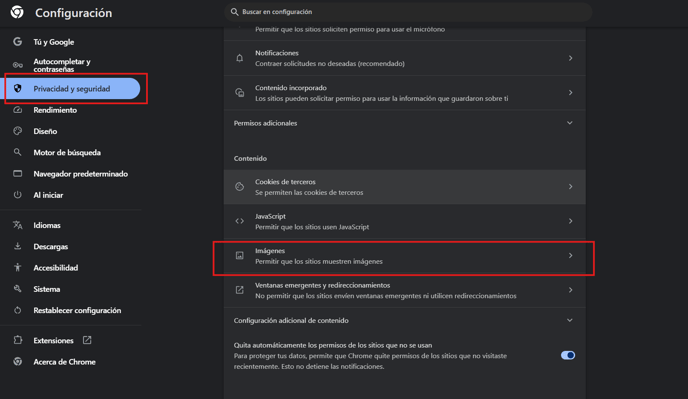Open the Notificaciones row arrow
688x399 pixels.
[570, 58]
